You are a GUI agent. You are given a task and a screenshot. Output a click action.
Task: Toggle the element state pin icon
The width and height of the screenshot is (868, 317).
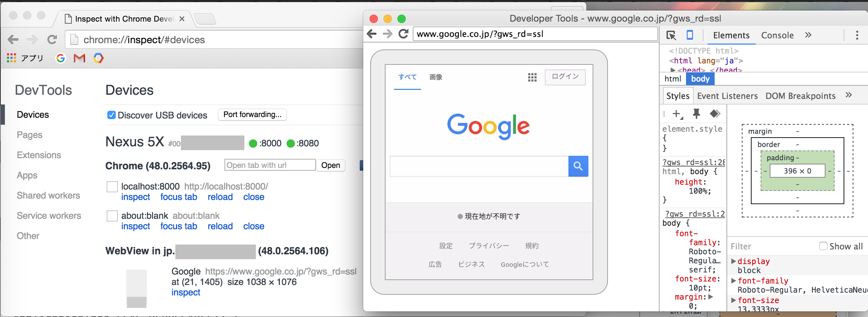[x=696, y=114]
